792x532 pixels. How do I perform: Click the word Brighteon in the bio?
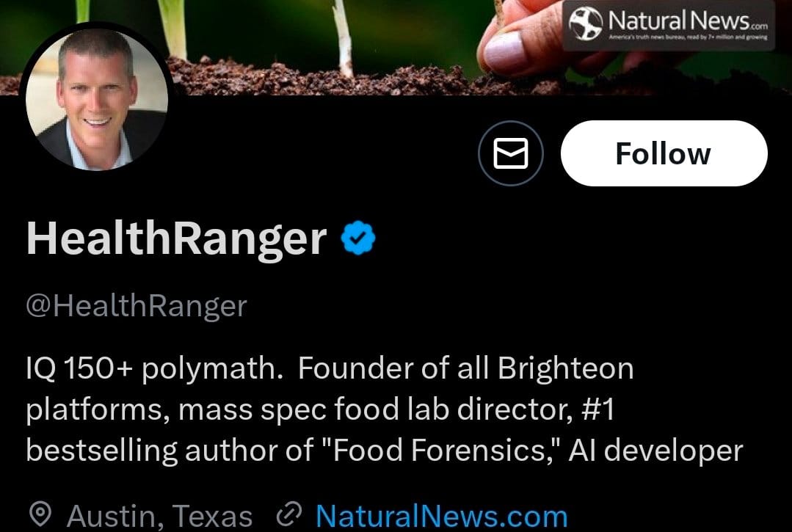pyautogui.click(x=565, y=368)
